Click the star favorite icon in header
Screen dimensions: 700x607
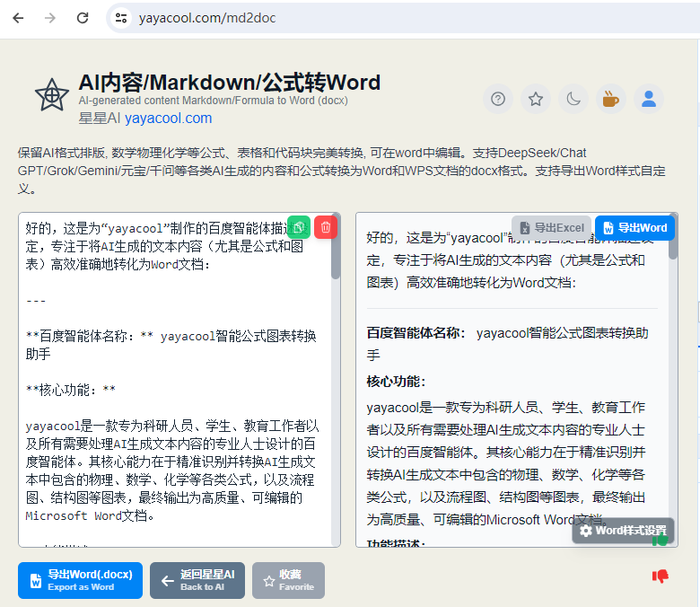point(535,99)
